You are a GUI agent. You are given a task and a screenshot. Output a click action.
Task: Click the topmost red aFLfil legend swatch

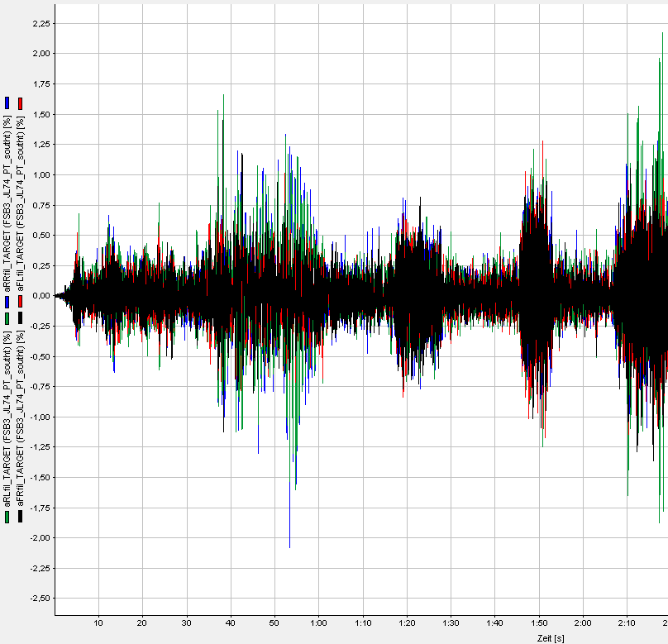click(x=21, y=103)
